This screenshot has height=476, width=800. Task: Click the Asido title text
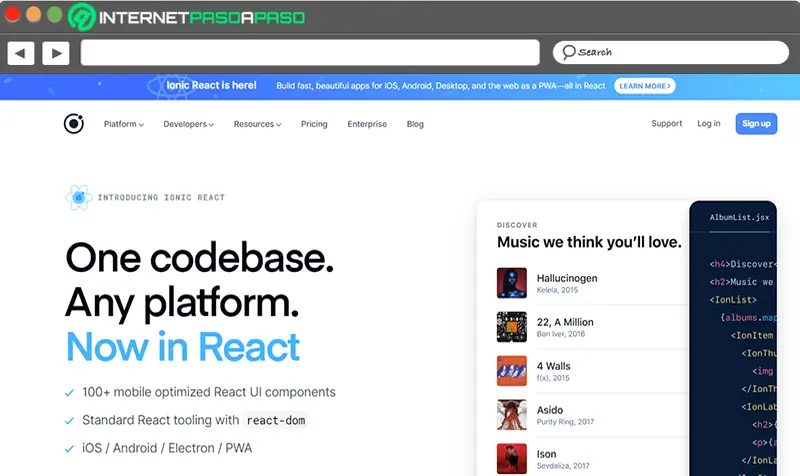[x=550, y=410]
